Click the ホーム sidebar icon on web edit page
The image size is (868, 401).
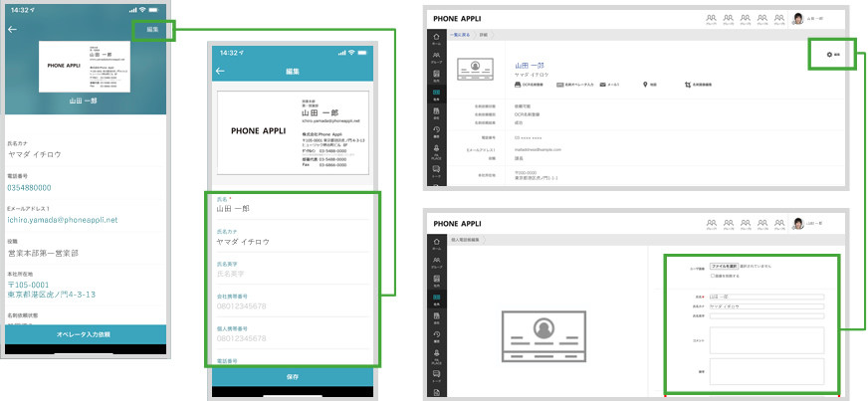[437, 244]
